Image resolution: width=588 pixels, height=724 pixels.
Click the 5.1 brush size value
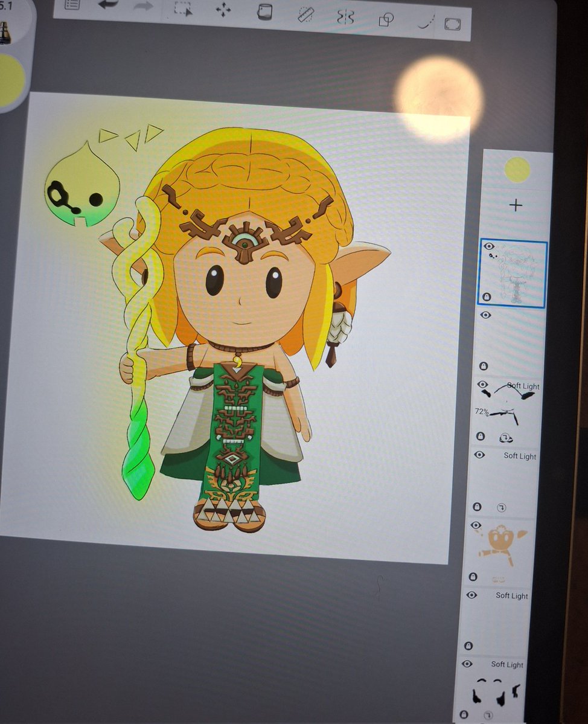point(5,5)
